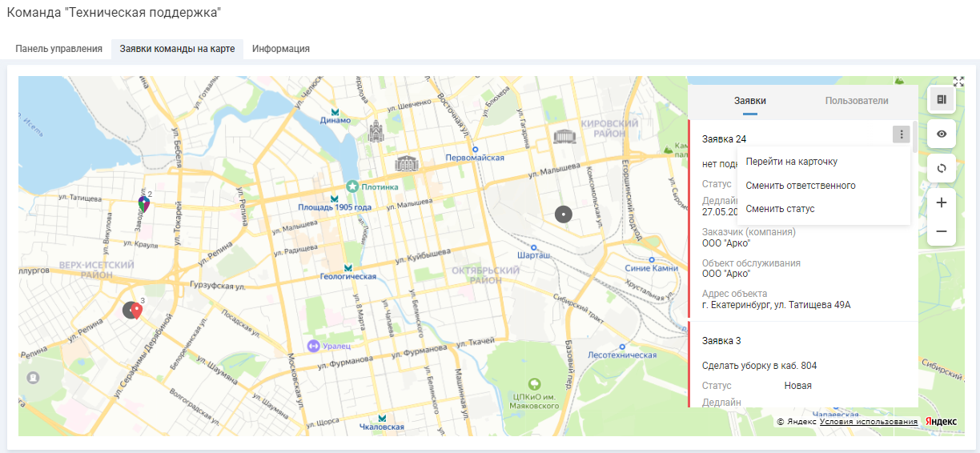
Task: Click the refresh map icon
Action: (x=942, y=168)
